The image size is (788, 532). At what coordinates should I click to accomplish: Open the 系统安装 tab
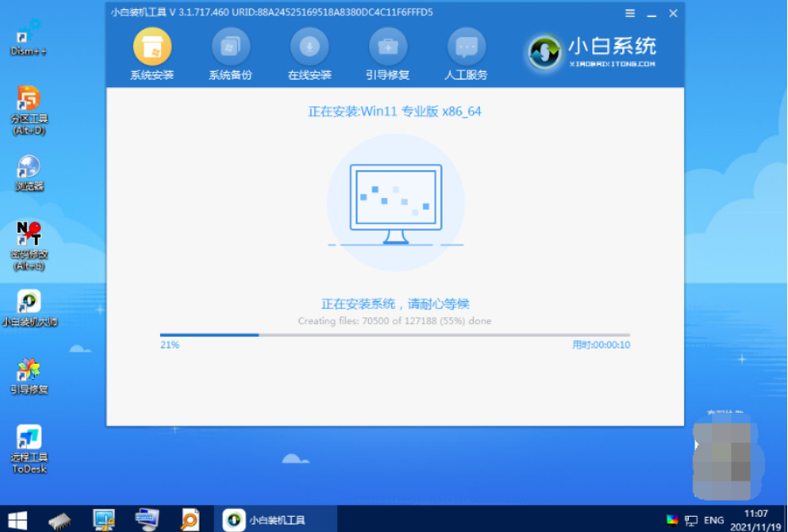click(152, 54)
